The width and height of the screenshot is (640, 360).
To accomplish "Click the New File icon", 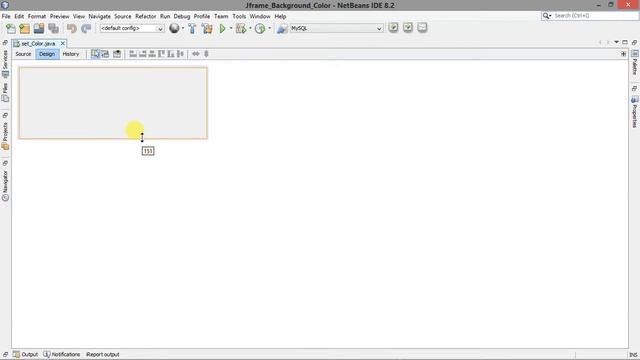I will (x=11, y=28).
